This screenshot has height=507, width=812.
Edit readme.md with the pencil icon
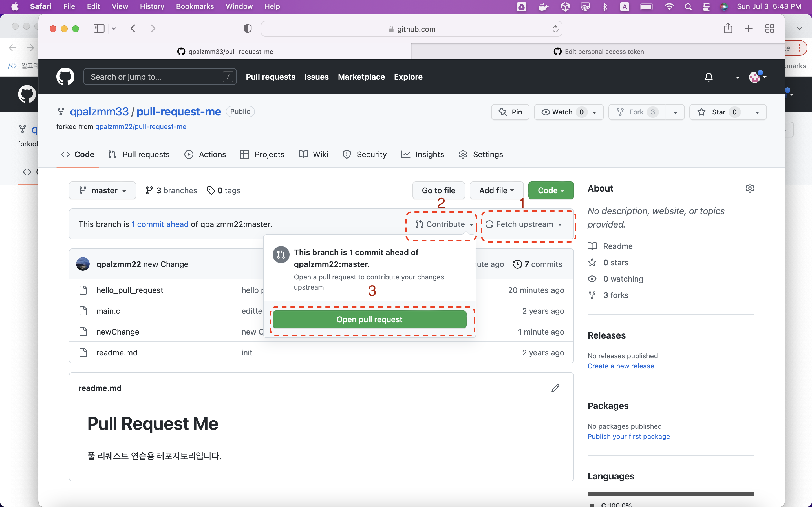pyautogui.click(x=555, y=388)
